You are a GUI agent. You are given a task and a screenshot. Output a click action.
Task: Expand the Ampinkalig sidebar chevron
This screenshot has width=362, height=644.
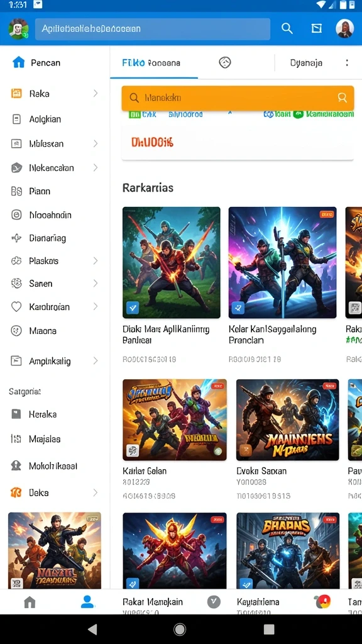[x=96, y=361]
